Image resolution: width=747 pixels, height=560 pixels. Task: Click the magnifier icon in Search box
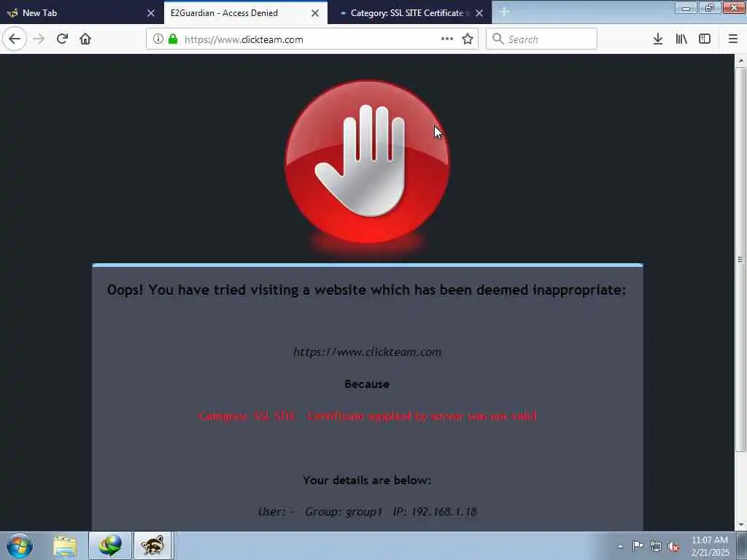[498, 39]
